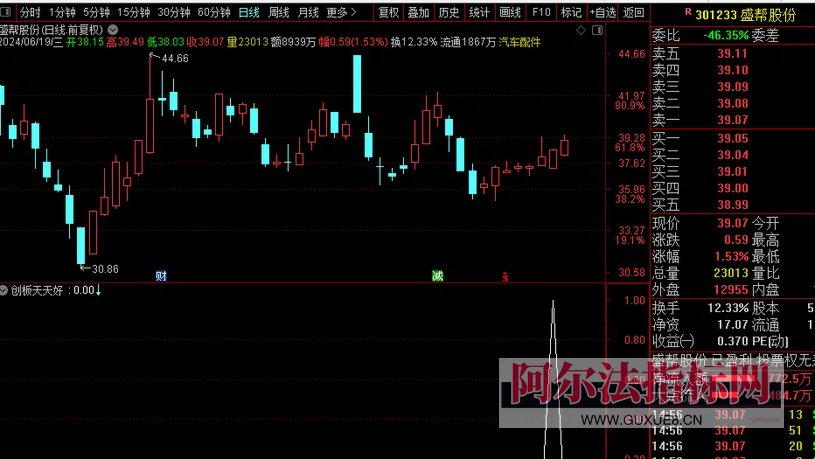Click the diamond icon above chart
Image resolution: width=815 pixels, height=459 pixels.
tap(581, 30)
